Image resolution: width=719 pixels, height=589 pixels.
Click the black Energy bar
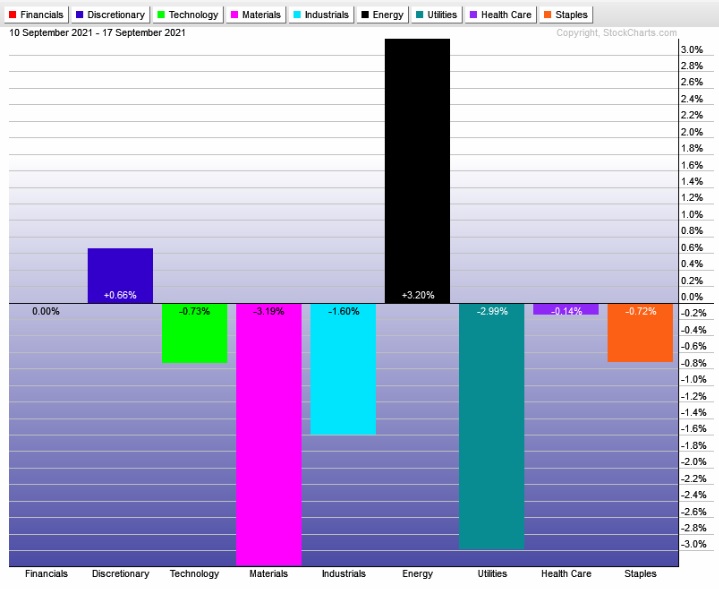tap(417, 171)
